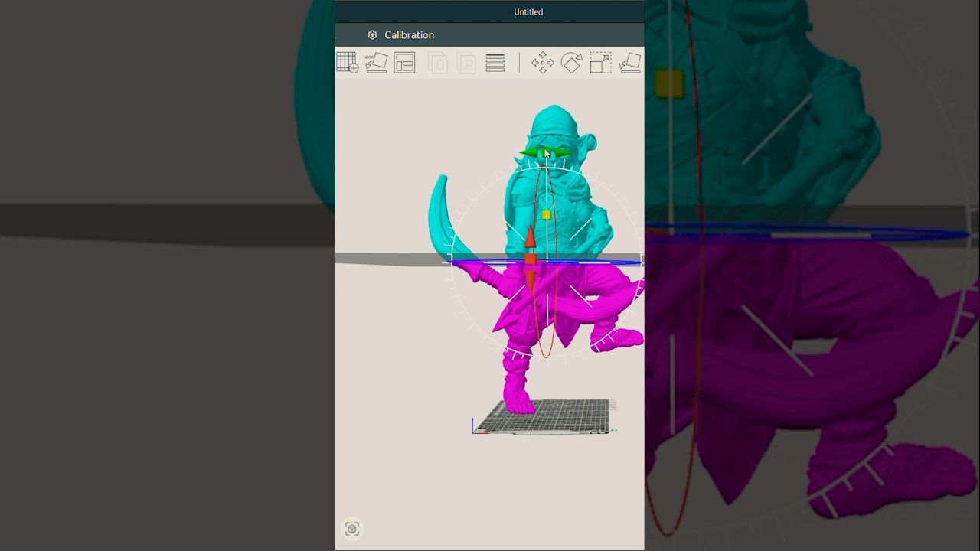Click the red square on the cut plane
The image size is (980, 551).
click(x=531, y=260)
